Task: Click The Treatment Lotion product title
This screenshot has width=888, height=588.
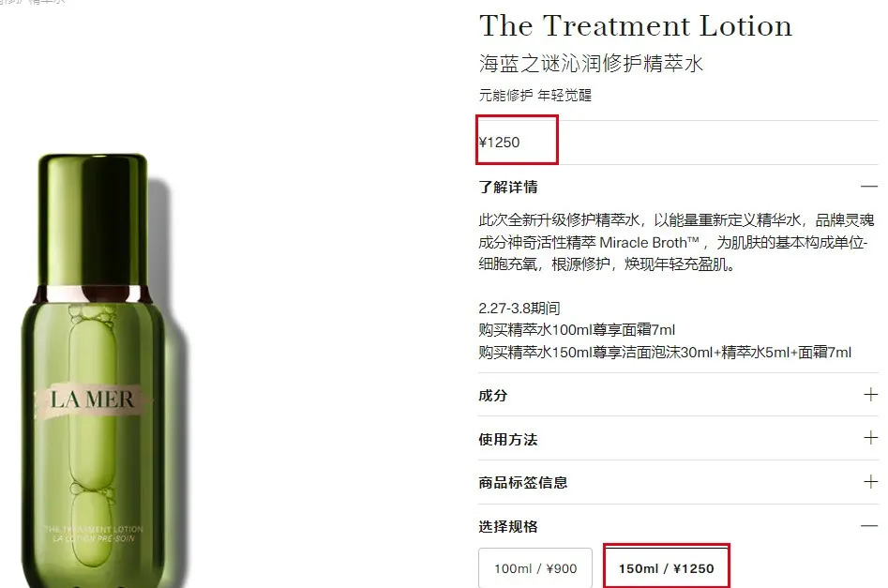Action: 636,26
